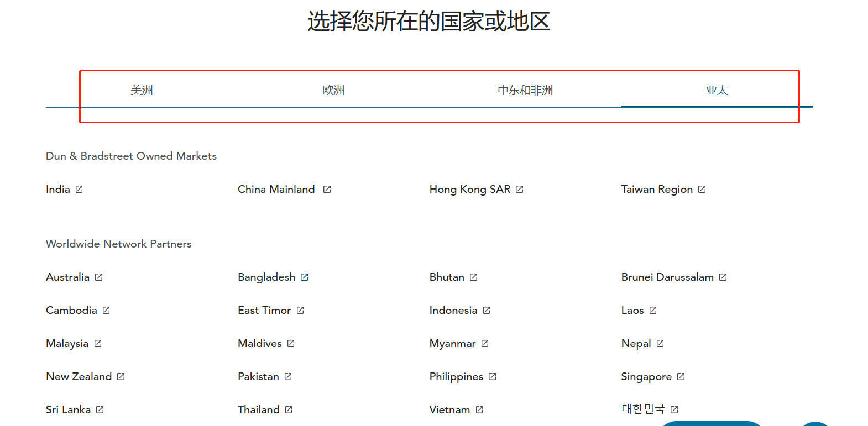
Task: Go to the Cambodia link
Action: point(71,310)
